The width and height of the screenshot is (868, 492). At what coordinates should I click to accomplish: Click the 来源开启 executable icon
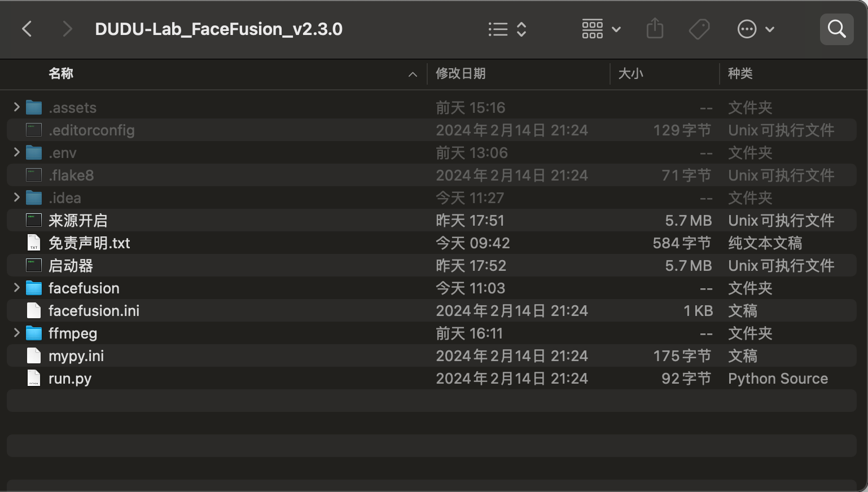point(34,220)
